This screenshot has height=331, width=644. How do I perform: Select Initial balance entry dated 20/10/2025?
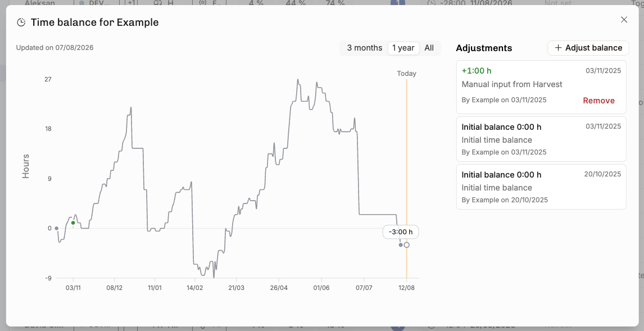tap(541, 187)
